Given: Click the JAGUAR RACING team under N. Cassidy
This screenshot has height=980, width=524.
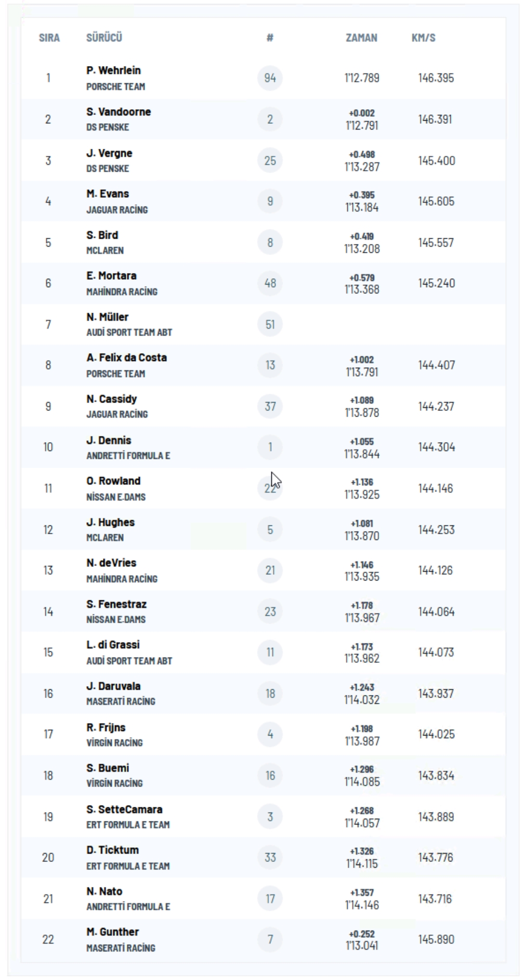Looking at the screenshot, I should click(117, 415).
